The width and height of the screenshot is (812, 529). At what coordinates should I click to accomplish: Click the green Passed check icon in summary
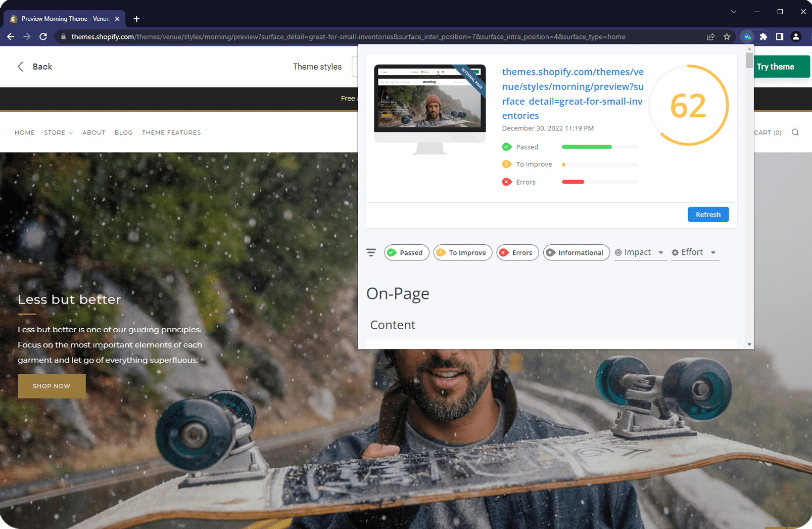coord(507,147)
